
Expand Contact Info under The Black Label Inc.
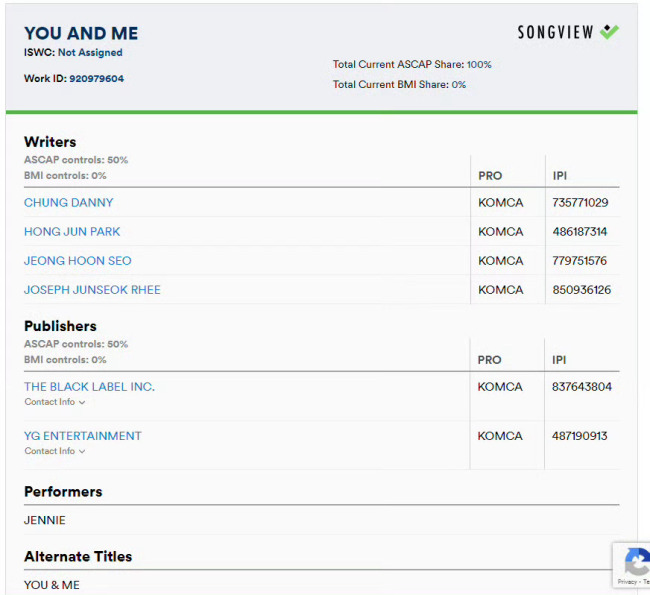pyautogui.click(x=55, y=402)
